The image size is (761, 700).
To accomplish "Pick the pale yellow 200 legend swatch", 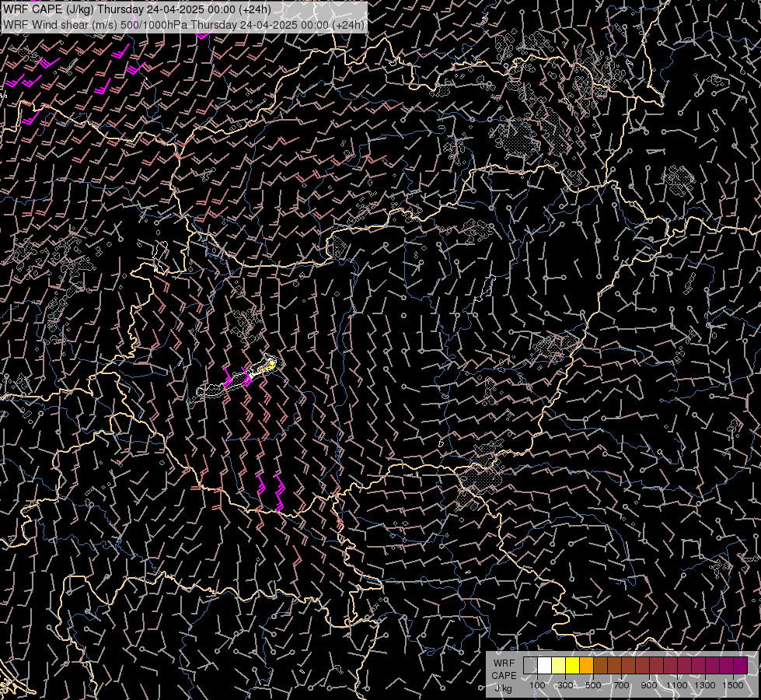I will (x=559, y=665).
